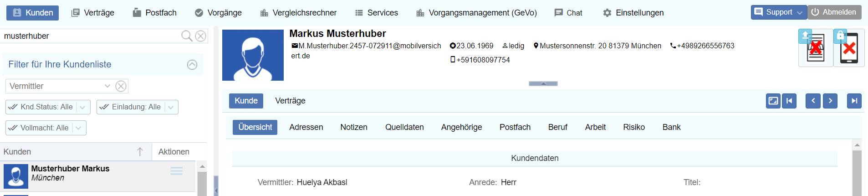868x196 pixels.
Task: Expand the Knd.Status filter dropdown
Action: (x=82, y=107)
